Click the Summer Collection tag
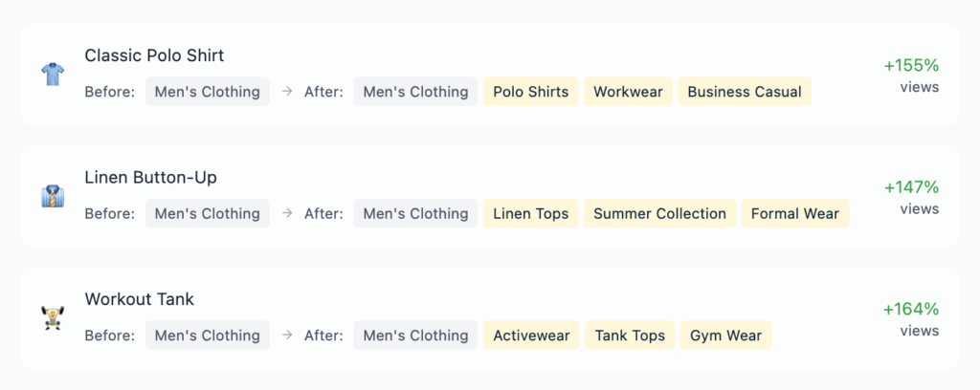 pos(660,213)
